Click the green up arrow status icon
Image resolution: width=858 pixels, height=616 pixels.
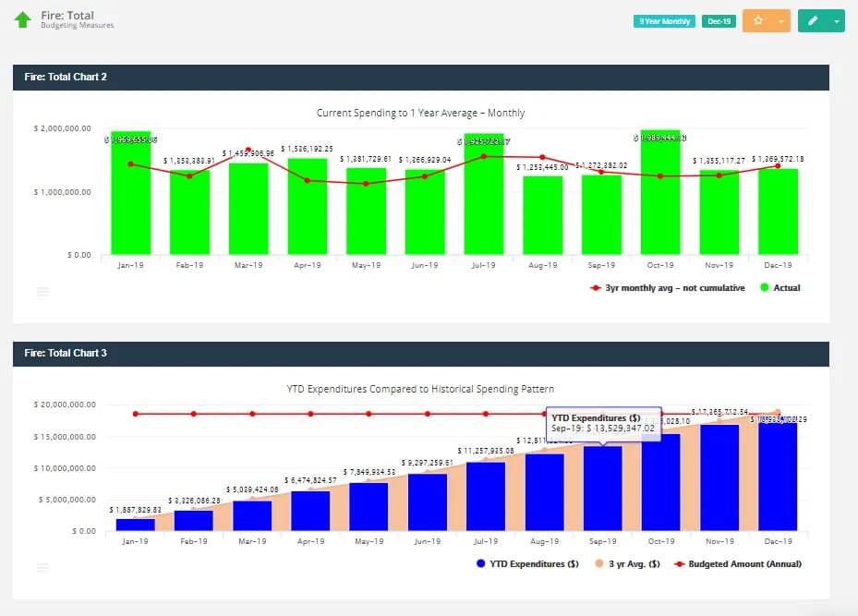22,19
